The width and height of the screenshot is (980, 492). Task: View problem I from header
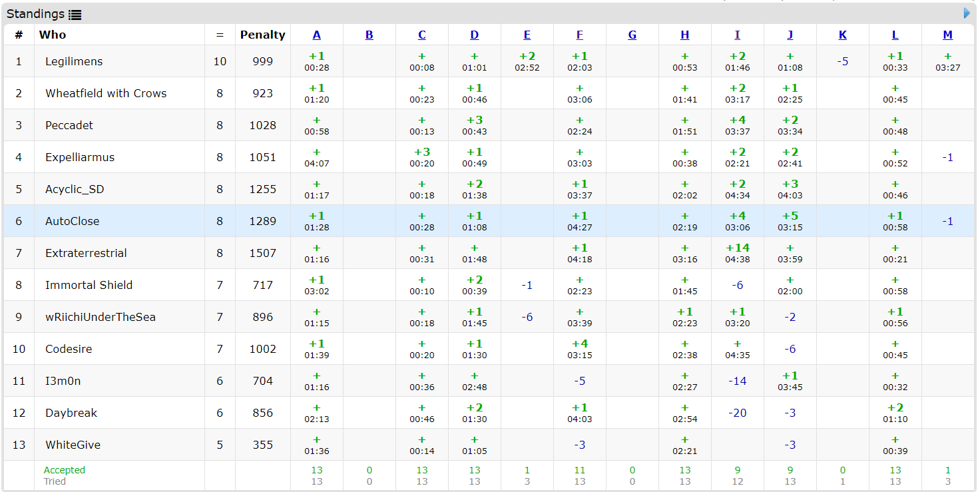click(737, 35)
